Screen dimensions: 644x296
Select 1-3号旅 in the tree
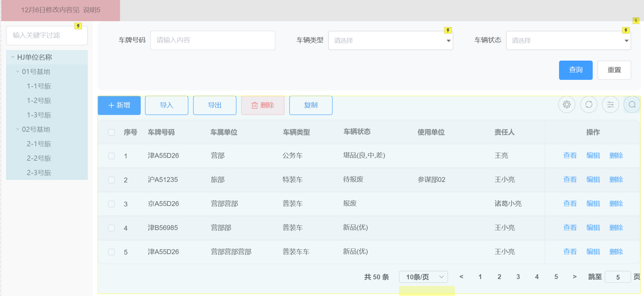[39, 115]
